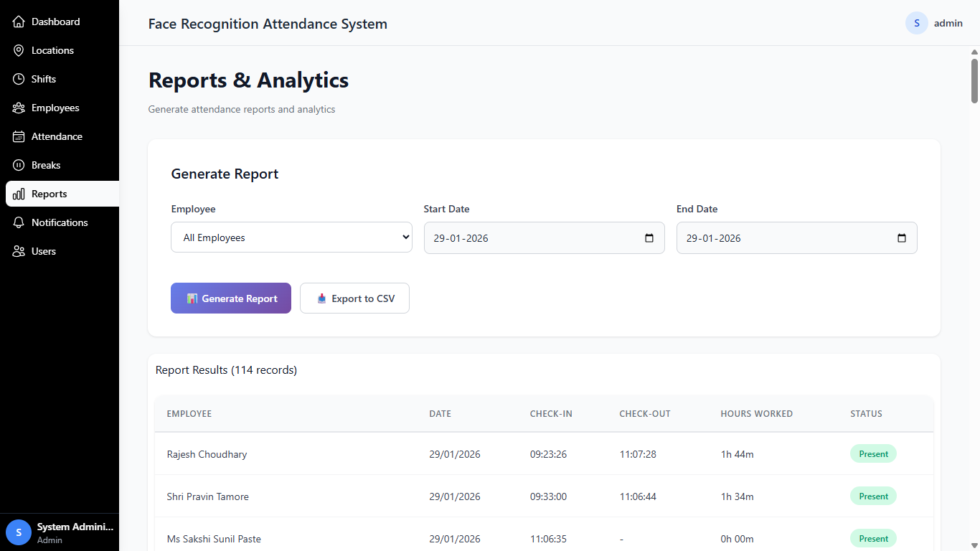Open Employees via the people icon
The width and height of the screenshot is (980, 551).
pos(18,107)
